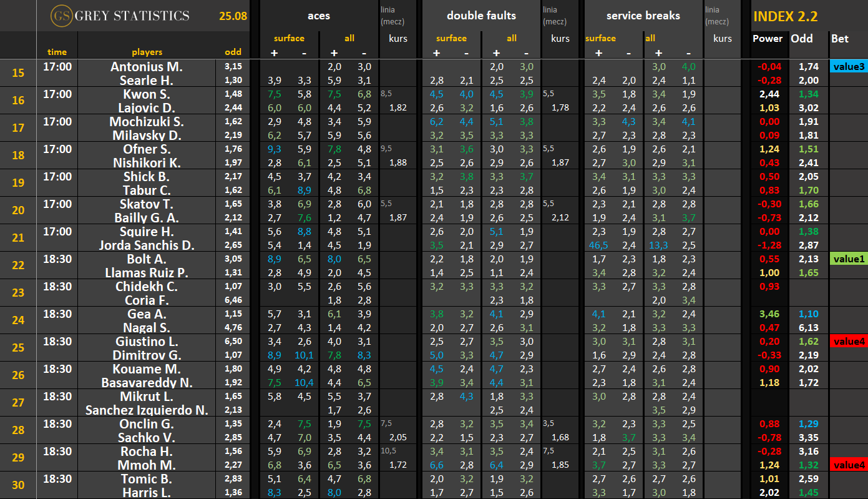Select player Ofner S.
The width and height of the screenshot is (868, 499).
[x=147, y=149]
